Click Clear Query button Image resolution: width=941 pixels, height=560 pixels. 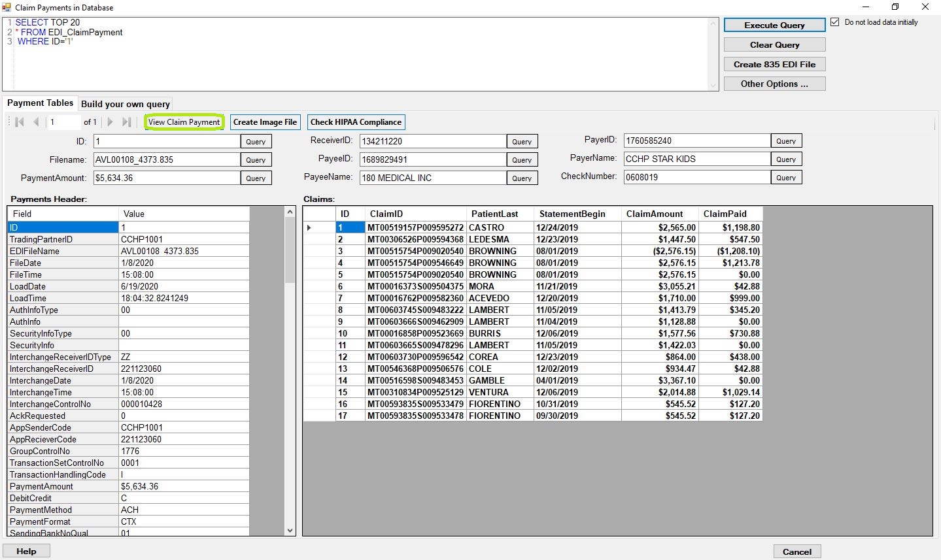[x=774, y=44]
